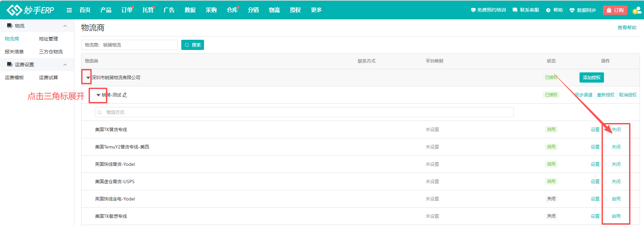Click the edit pencil beside 锐骑-测试
Viewport: 644px width, 226px height.
click(x=125, y=95)
